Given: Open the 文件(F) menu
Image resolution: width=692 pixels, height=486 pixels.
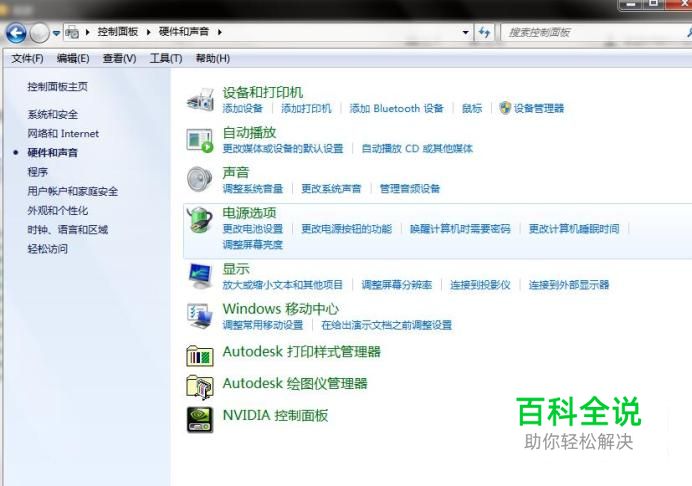Looking at the screenshot, I should 27,58.
